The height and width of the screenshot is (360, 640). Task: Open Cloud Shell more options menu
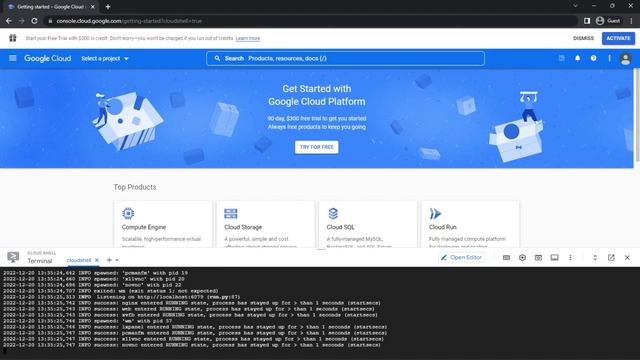click(570, 258)
